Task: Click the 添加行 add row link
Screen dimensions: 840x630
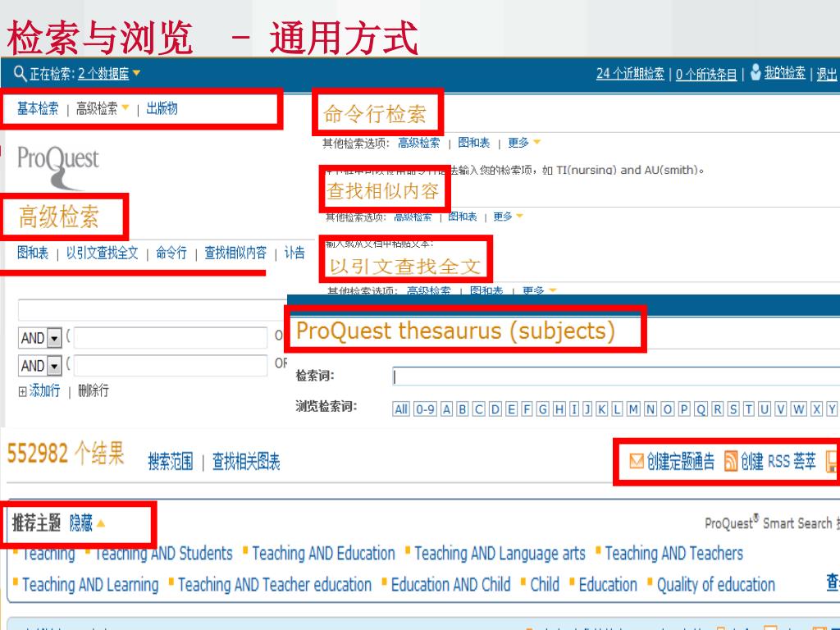Action: point(44,390)
